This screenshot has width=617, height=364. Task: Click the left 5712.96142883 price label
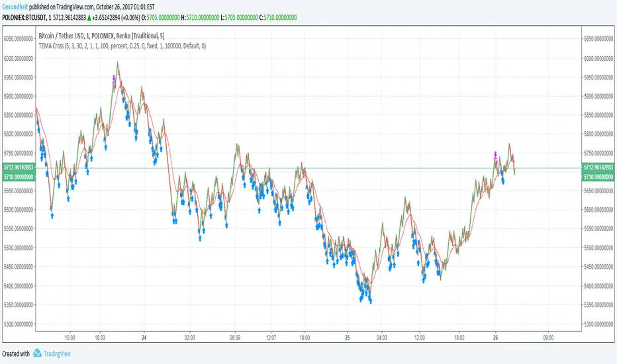click(18, 166)
